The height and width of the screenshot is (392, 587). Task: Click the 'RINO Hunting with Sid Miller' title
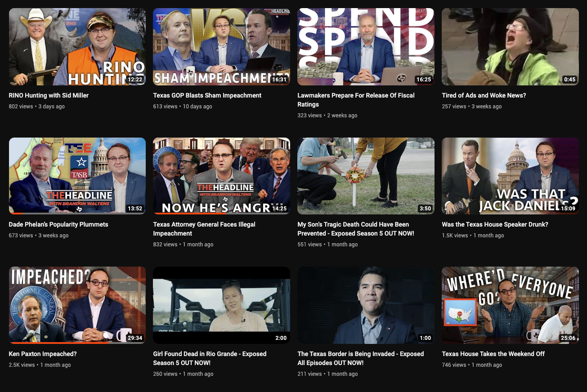[x=49, y=95]
